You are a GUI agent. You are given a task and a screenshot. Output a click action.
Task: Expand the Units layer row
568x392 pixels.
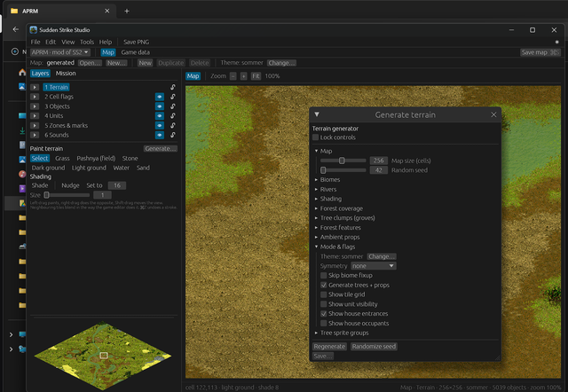point(35,116)
